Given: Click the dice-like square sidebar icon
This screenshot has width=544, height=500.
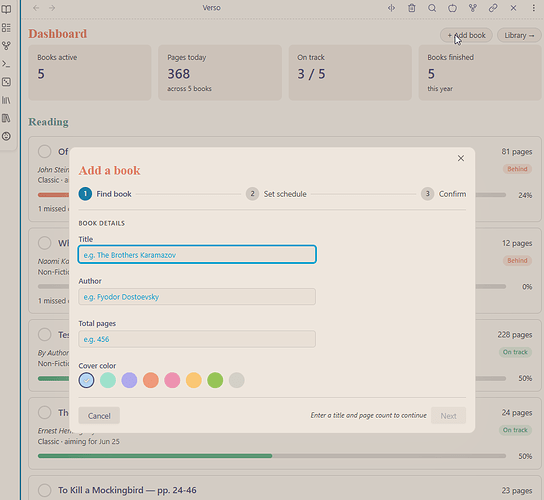Looking at the screenshot, I should point(6,82).
